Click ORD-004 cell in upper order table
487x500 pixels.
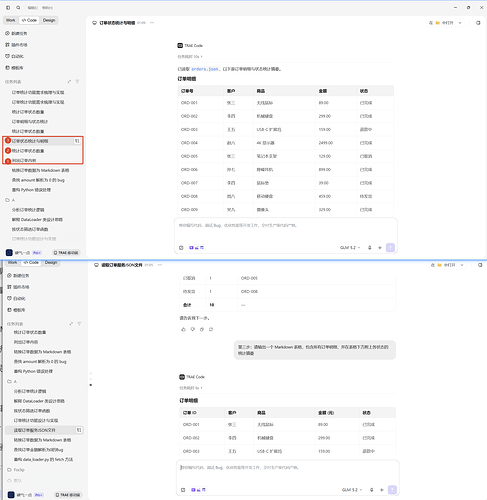click(189, 143)
